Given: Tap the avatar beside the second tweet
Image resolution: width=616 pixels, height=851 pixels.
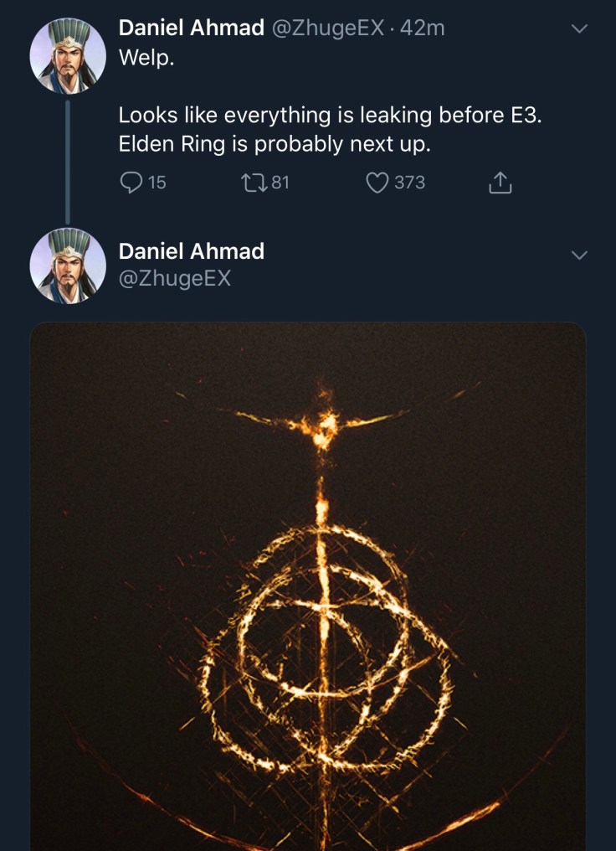Looking at the screenshot, I should click(x=67, y=266).
